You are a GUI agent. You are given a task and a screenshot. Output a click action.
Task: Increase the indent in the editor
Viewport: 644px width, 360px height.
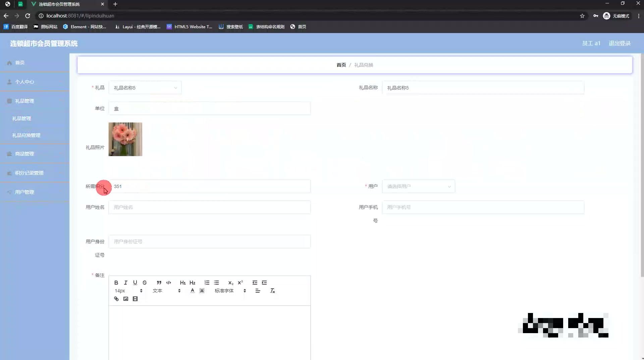(264, 282)
